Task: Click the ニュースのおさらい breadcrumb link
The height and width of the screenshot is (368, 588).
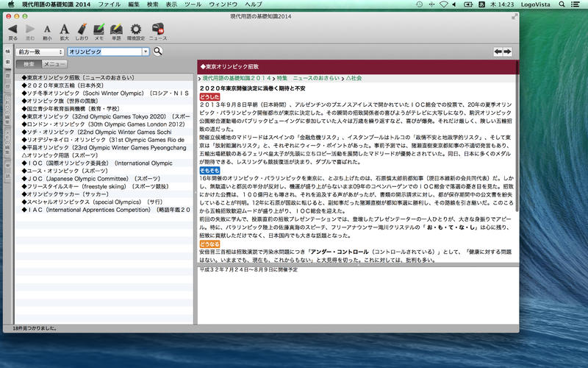Action: pyautogui.click(x=316, y=77)
